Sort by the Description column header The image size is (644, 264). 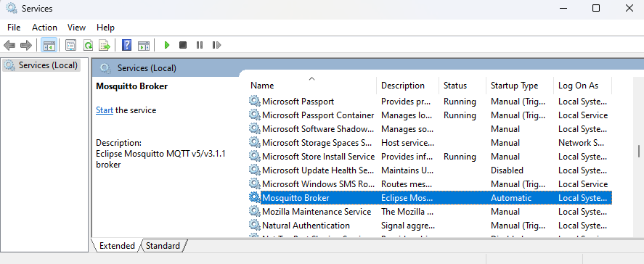point(407,86)
